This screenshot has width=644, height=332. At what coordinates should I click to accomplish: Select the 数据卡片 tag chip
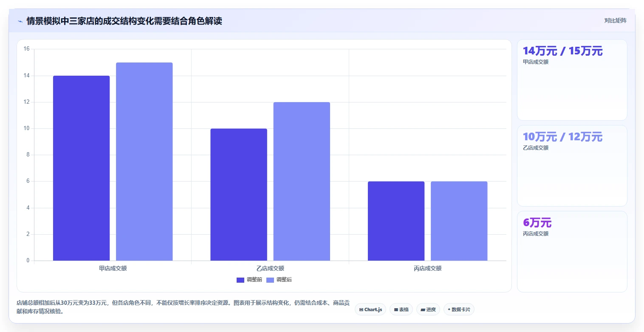[459, 309]
